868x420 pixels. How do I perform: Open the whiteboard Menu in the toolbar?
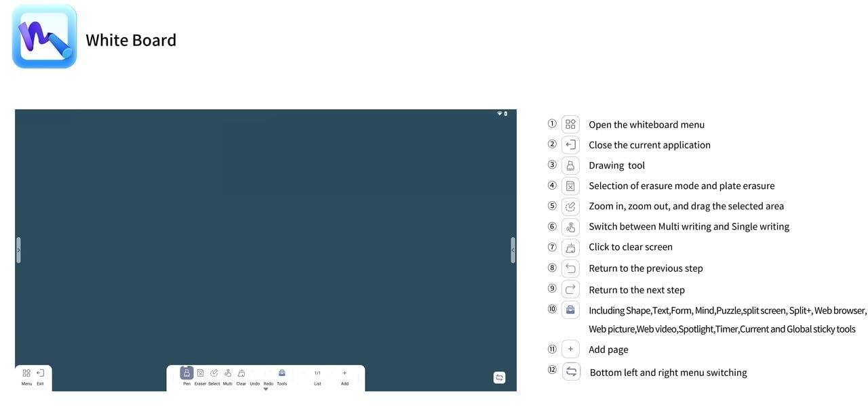click(x=26, y=374)
